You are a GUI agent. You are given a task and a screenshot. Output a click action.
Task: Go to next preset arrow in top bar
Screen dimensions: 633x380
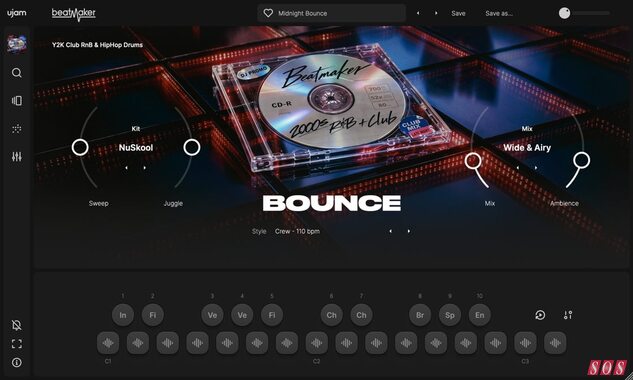click(x=436, y=13)
